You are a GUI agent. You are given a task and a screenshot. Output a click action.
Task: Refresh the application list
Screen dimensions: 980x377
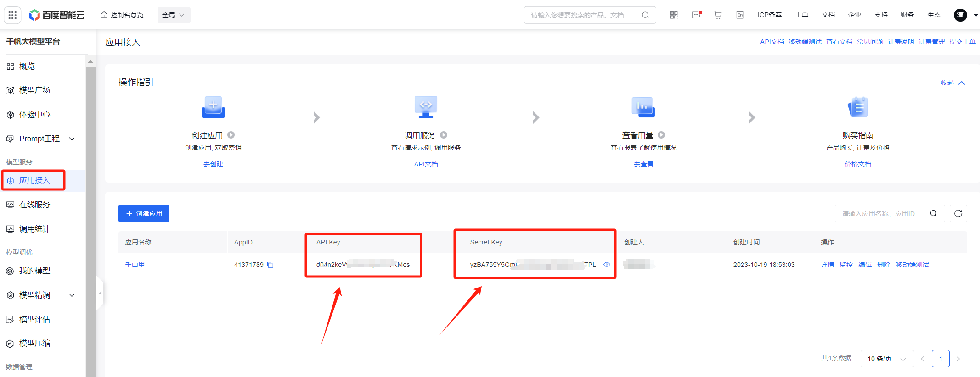click(958, 213)
